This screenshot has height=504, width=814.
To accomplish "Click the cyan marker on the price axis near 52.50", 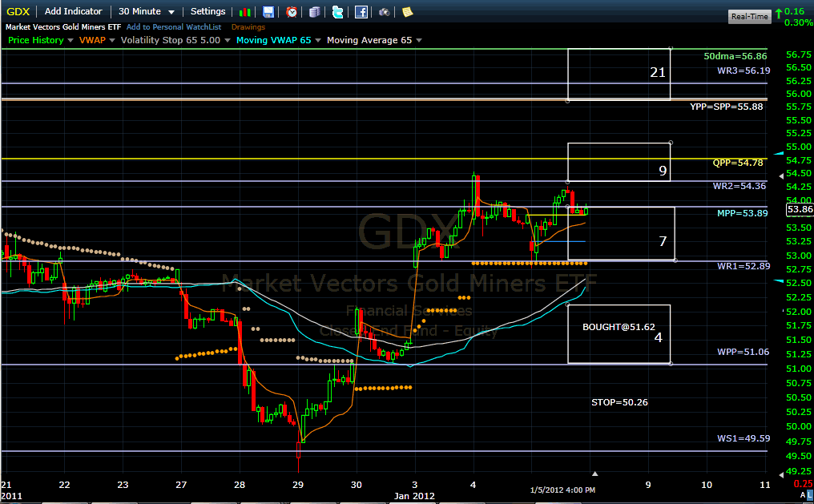I will coord(779,280).
